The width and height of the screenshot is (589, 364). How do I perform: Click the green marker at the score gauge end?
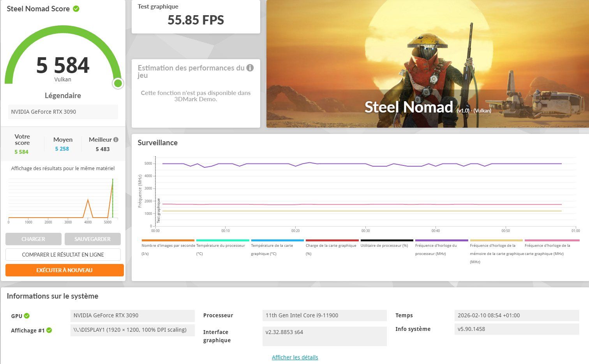point(118,83)
